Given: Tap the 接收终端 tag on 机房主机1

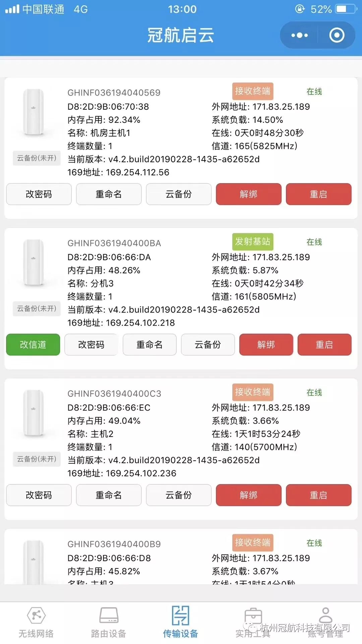Looking at the screenshot, I should [x=253, y=91].
